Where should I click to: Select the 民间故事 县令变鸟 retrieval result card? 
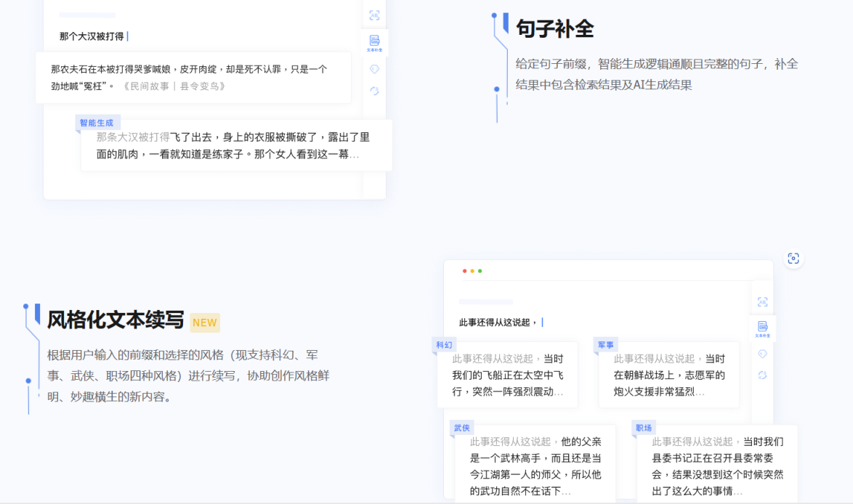pos(193,77)
